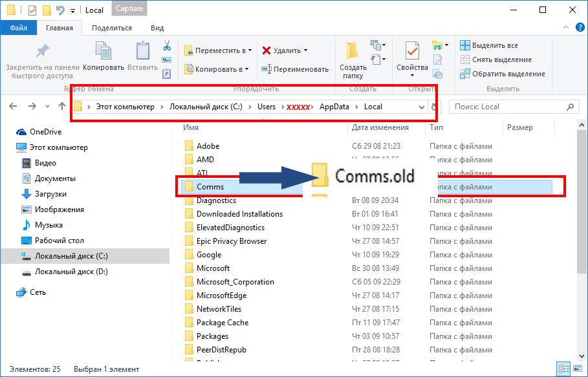Open OneDrive in navigation pane
Image resolution: width=588 pixels, height=377 pixels.
coord(45,132)
